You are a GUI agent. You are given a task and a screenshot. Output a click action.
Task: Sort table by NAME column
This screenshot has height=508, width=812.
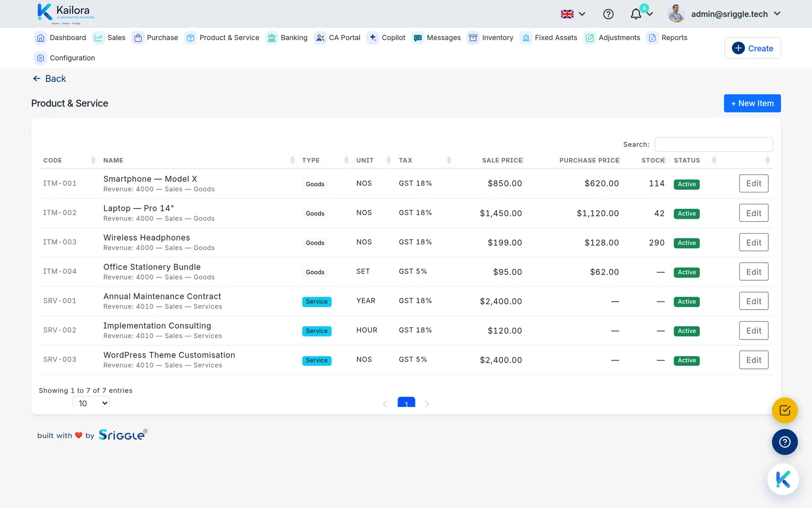[199, 160]
